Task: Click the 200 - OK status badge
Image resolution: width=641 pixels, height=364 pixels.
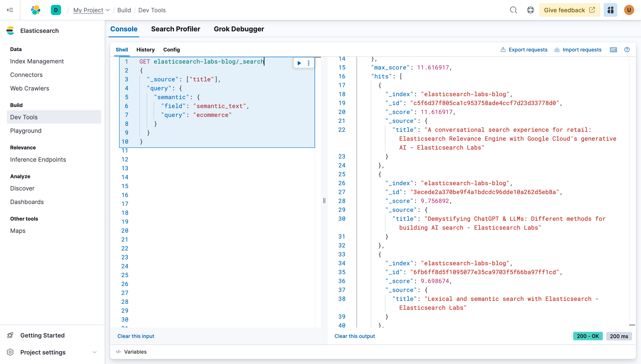Action: [x=588, y=336]
